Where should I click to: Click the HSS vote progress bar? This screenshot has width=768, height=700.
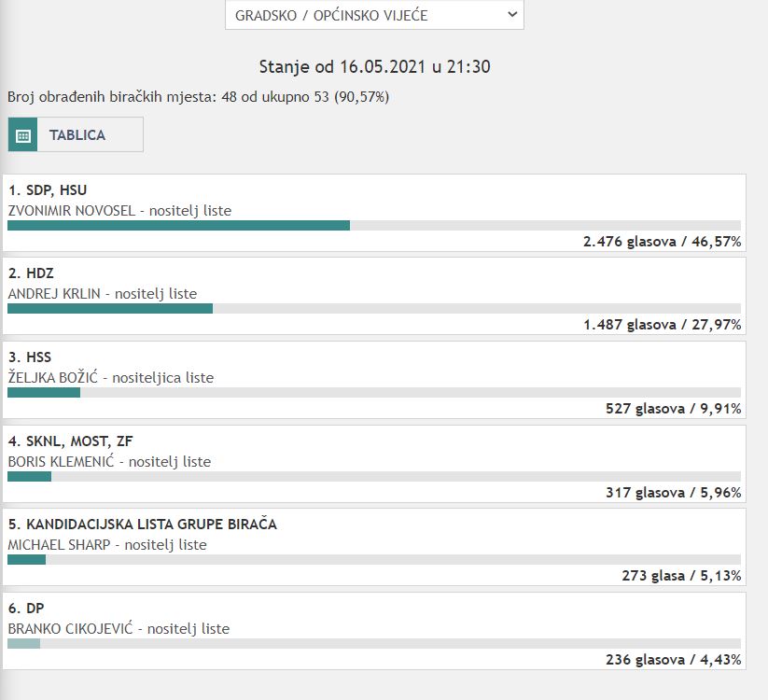[x=373, y=392]
